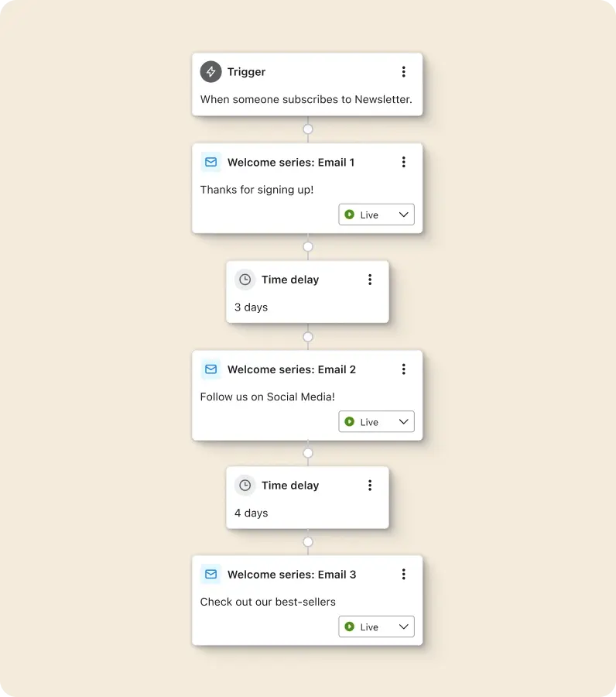Click the clock icon on the 3 days delay
The height and width of the screenshot is (697, 616).
coord(245,279)
